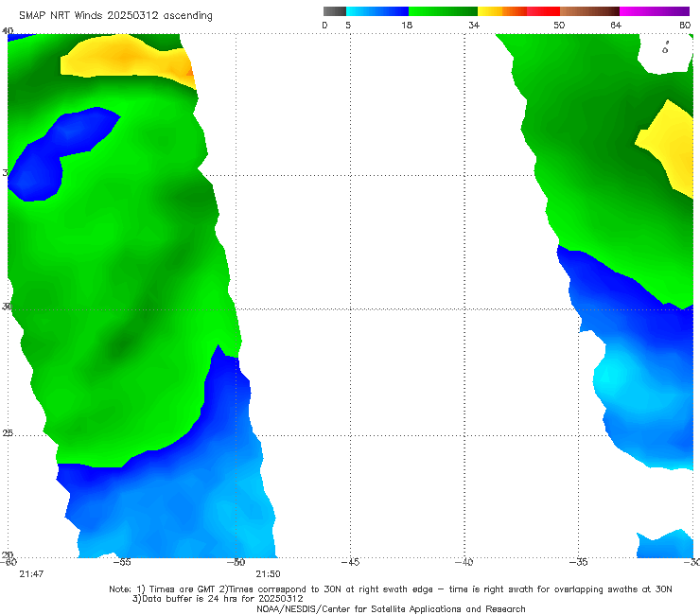Image resolution: width=700 pixels, height=615 pixels.
Task: Click the longitude label "-55"
Action: 122,562
